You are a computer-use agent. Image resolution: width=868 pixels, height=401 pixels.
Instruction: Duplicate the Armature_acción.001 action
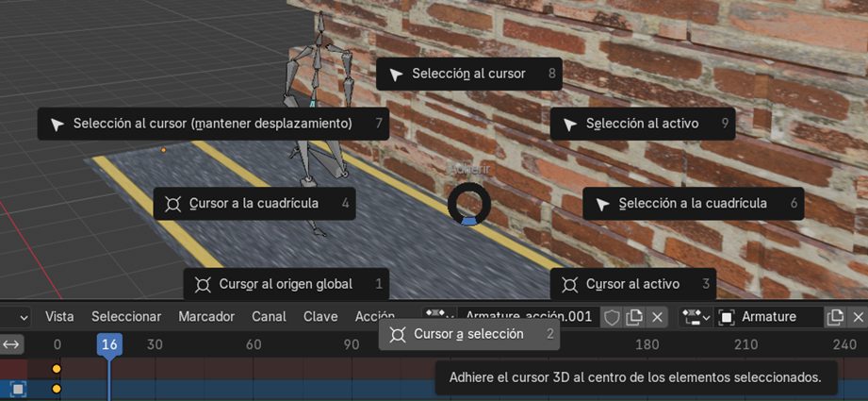[x=634, y=317]
